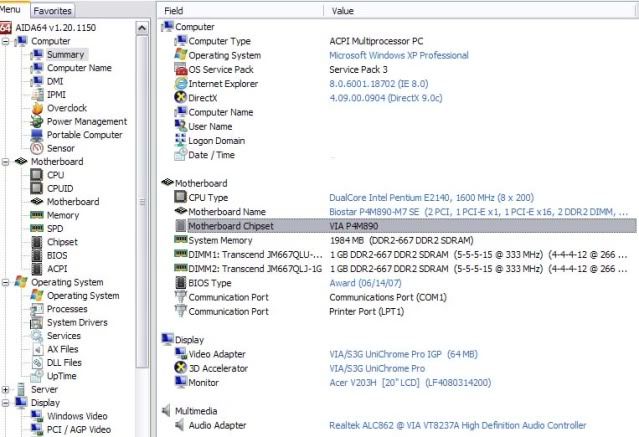
Task: Select the UpTime icon
Action: point(37,376)
